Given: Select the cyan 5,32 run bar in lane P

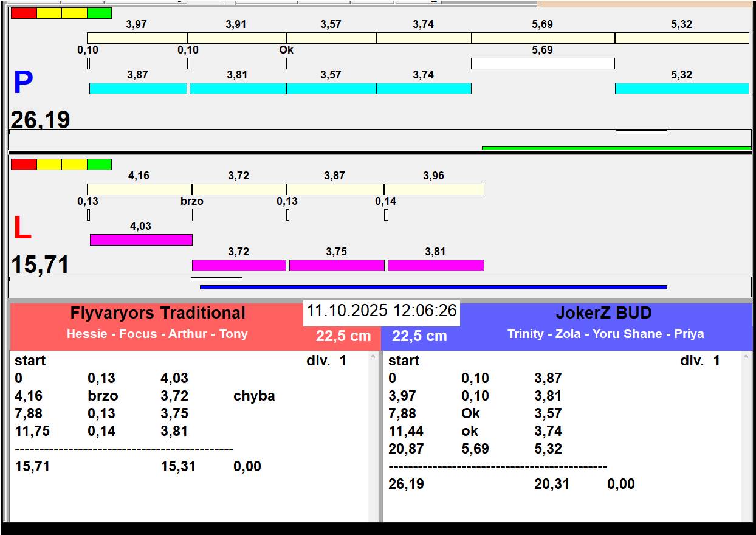Looking at the screenshot, I should (x=682, y=88).
